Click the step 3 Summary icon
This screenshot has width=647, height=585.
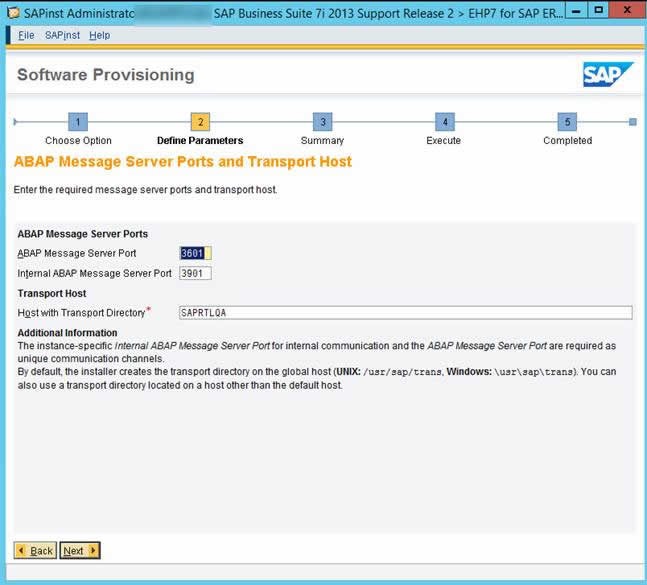(x=323, y=122)
